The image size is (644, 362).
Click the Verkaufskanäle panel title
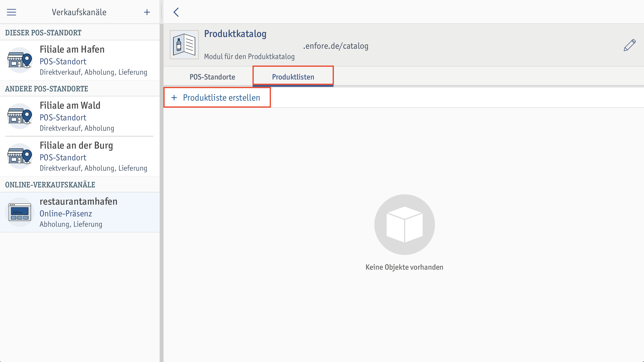(79, 12)
